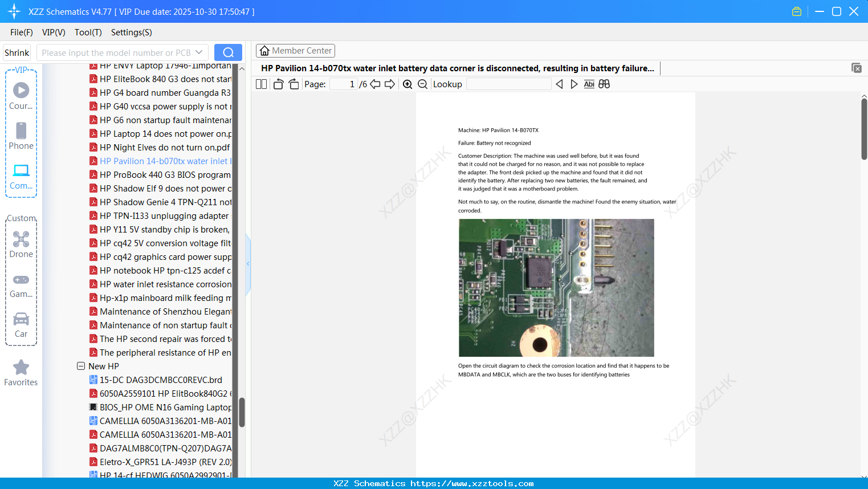Open Favorites star
868x489 pixels.
pyautogui.click(x=21, y=373)
